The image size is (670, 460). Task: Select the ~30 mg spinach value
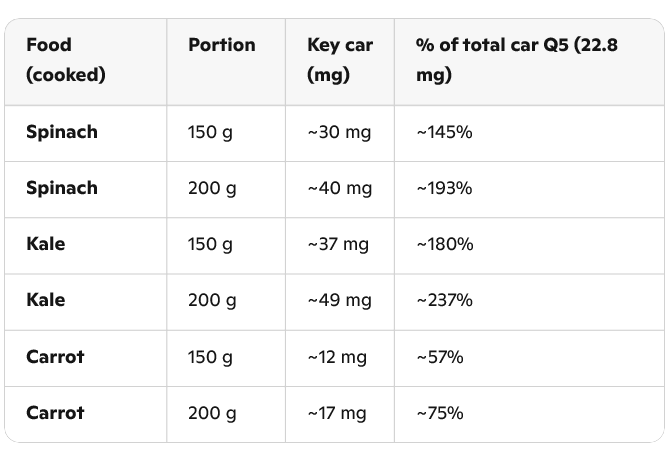point(339,132)
